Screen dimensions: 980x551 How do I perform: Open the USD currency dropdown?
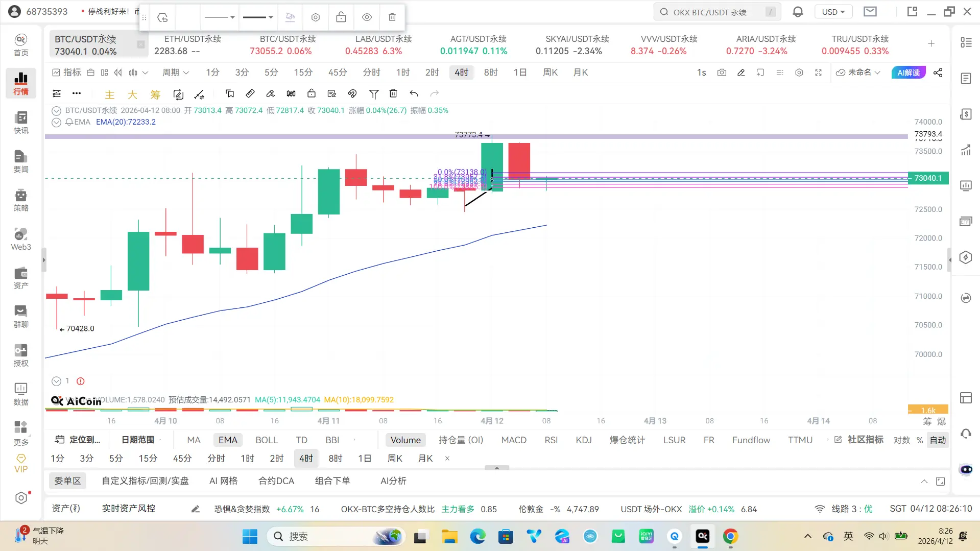(x=833, y=12)
